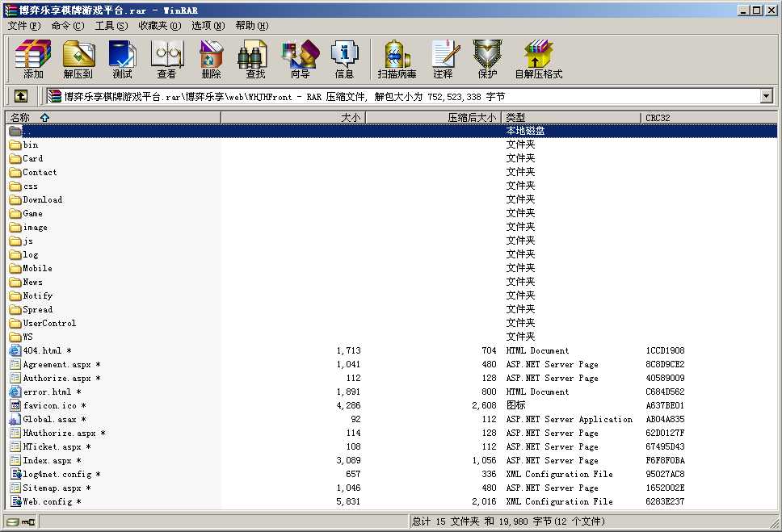Open the Favorites (收藏夹) menu
The height and width of the screenshot is (532, 782).
click(x=160, y=25)
